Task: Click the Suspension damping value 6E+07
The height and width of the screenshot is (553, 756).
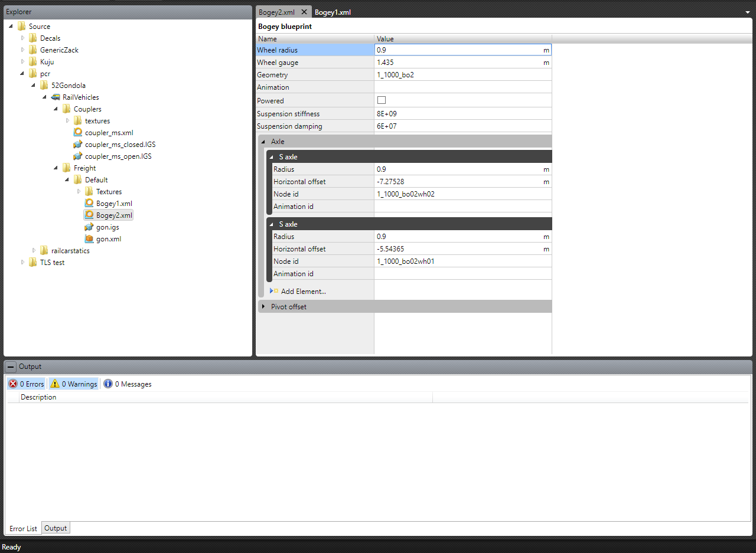Action: [463, 126]
